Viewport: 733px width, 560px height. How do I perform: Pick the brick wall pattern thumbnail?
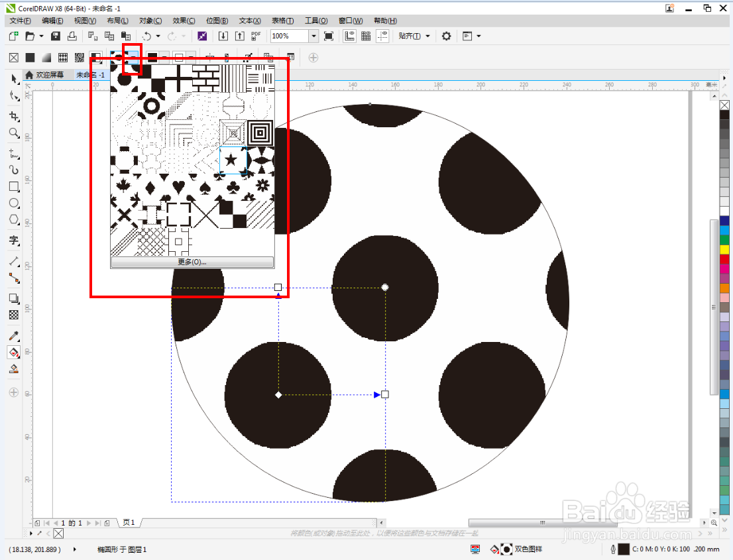(205, 78)
